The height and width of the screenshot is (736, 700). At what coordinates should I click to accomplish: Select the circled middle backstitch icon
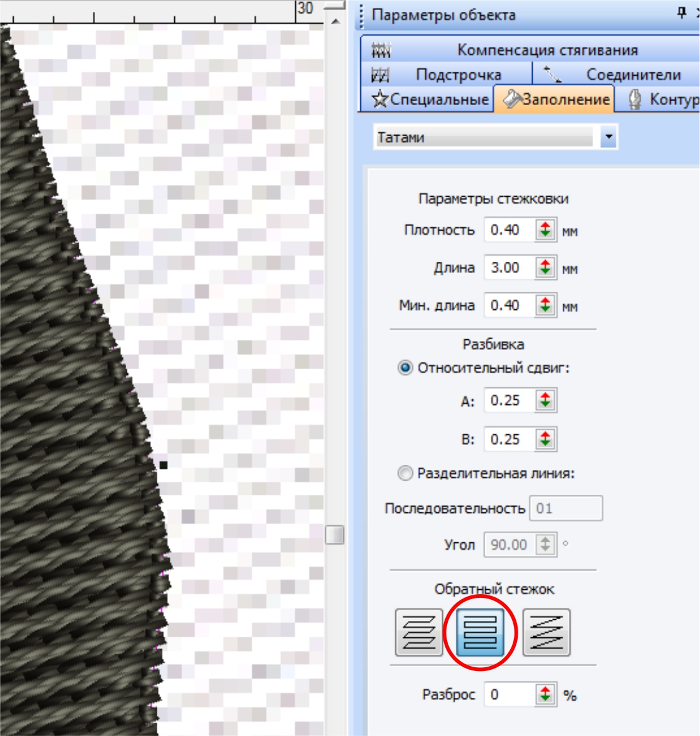pos(480,632)
